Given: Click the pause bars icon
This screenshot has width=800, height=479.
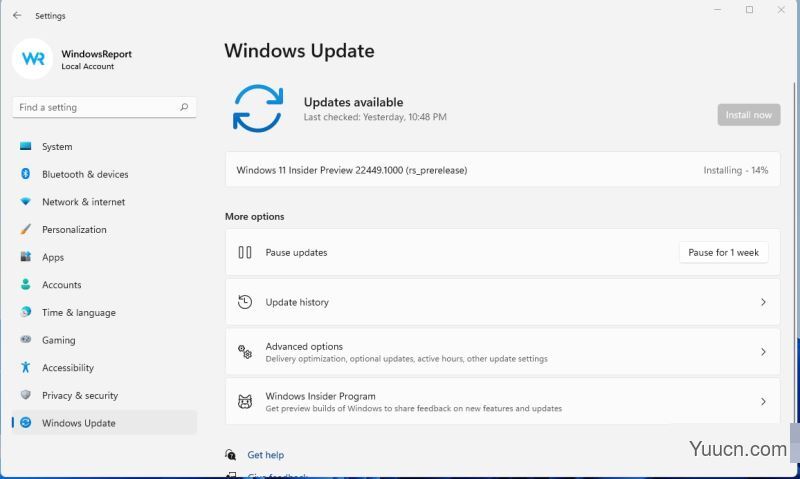Looking at the screenshot, I should point(245,252).
